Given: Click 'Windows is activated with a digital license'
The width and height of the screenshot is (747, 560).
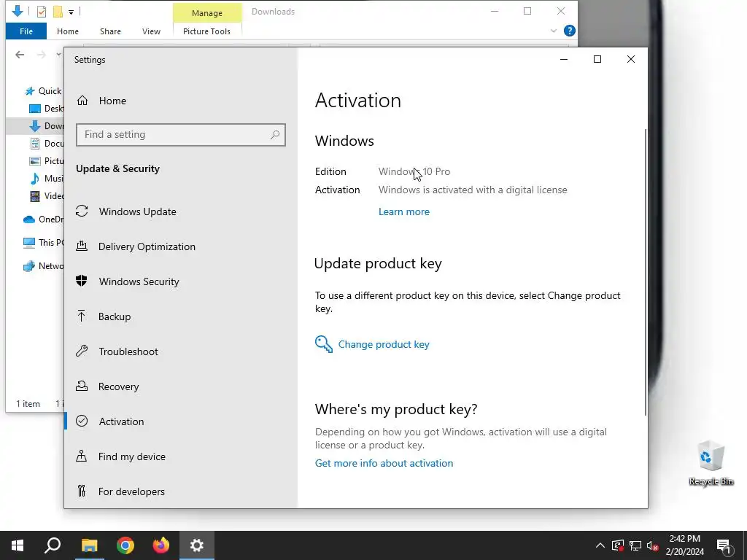Looking at the screenshot, I should click(x=473, y=190).
